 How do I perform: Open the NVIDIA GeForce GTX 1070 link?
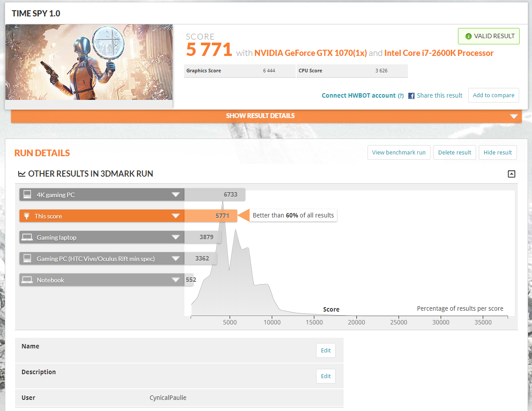310,53
